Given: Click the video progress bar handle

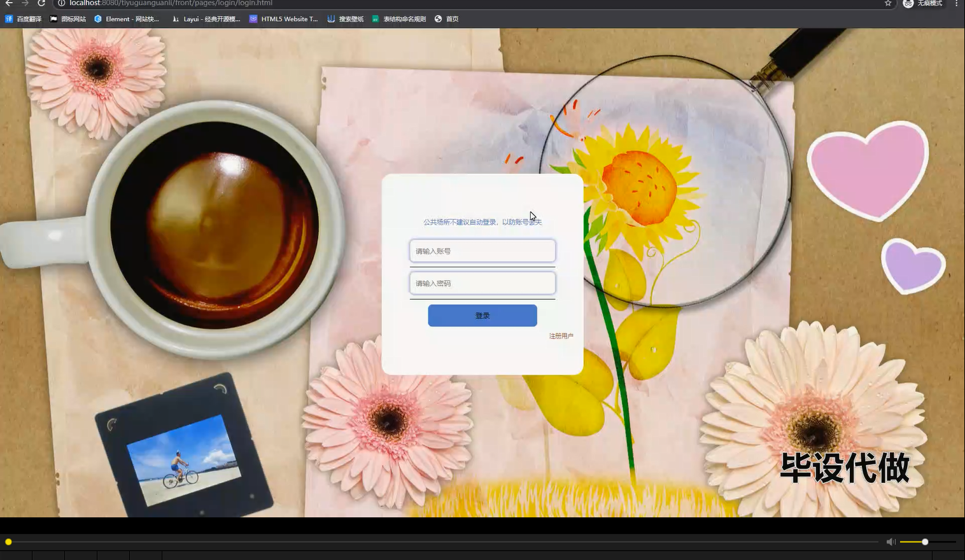Looking at the screenshot, I should [8, 542].
